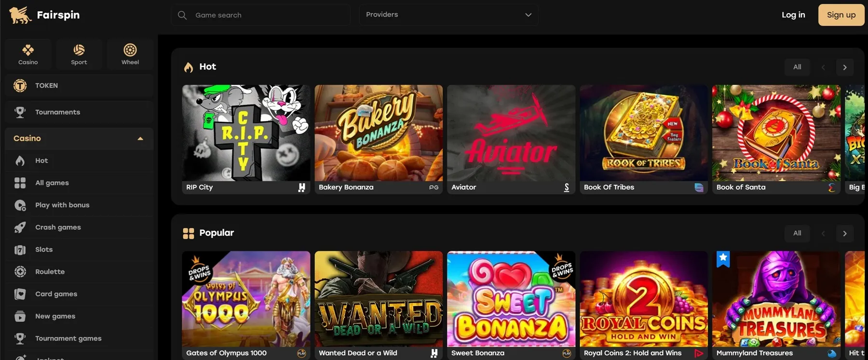Click the search magnifier icon

tap(182, 15)
